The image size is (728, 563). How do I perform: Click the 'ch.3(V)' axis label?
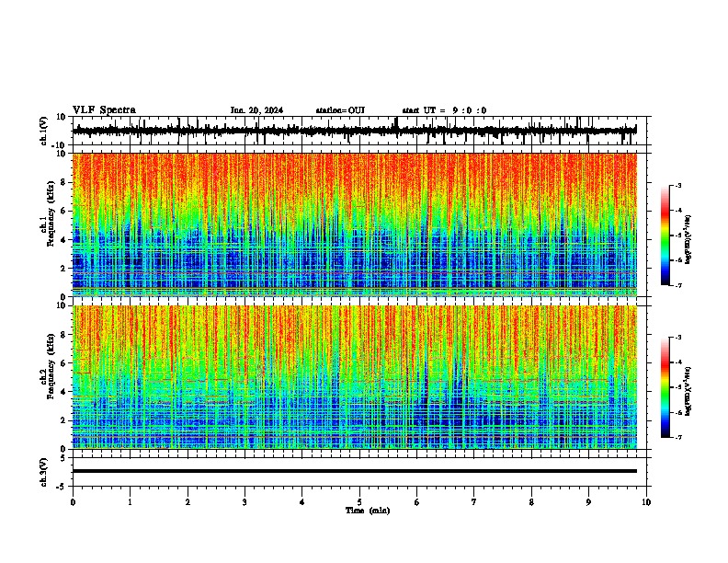click(44, 472)
